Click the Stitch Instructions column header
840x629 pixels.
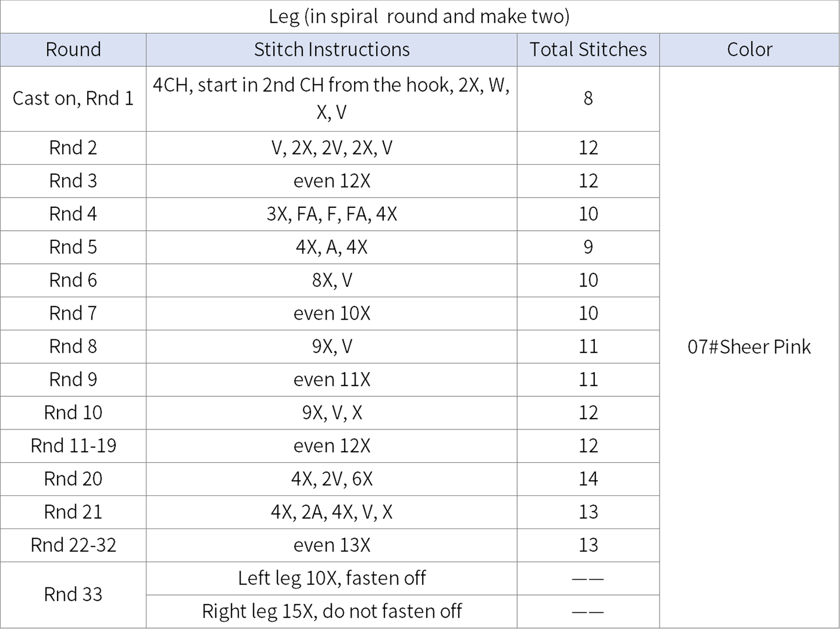pyautogui.click(x=331, y=50)
